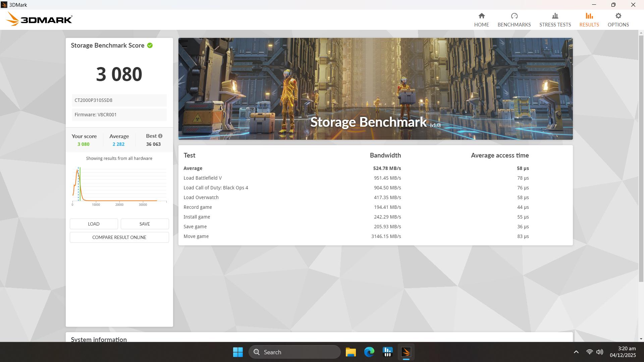Viewport: 644px width, 362px height.
Task: Select the RESULTS tab
Action: click(589, 24)
